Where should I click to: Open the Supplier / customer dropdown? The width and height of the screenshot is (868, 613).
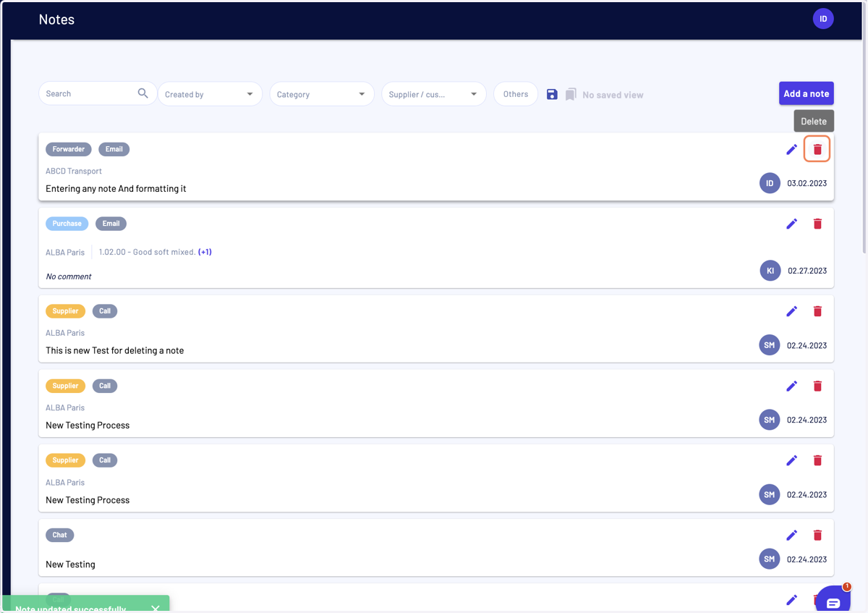coord(434,94)
